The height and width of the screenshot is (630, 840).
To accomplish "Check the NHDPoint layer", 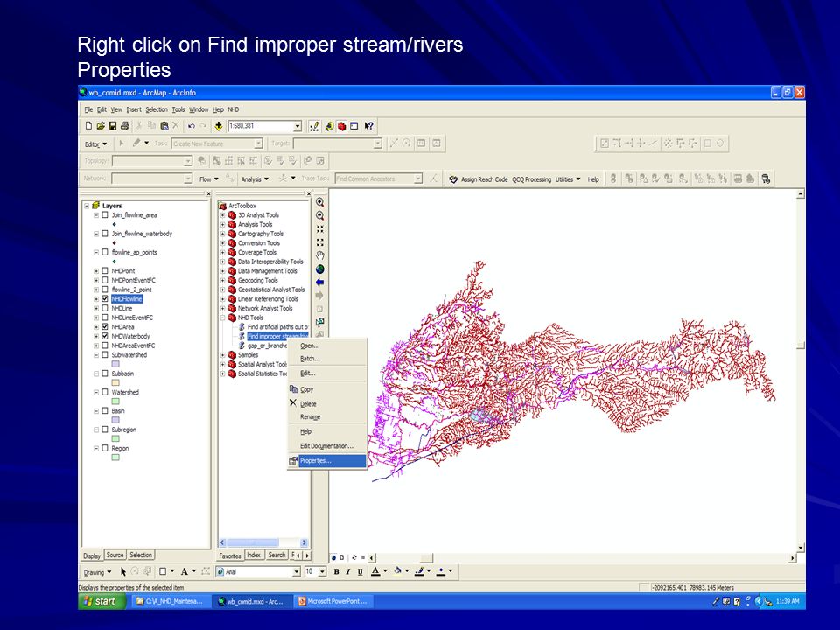I will coord(105,271).
